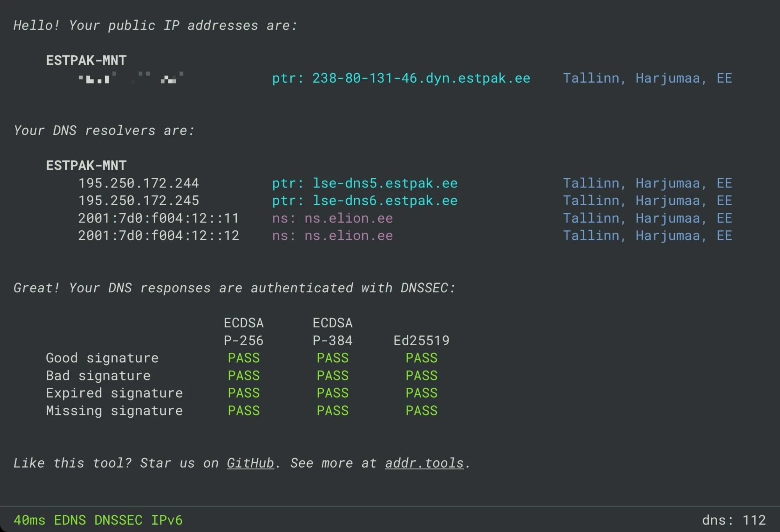Viewport: 780px width, 532px height.
Task: Click IPv6 resolver 2001:7d0:f004:12::12
Action: 158,236
